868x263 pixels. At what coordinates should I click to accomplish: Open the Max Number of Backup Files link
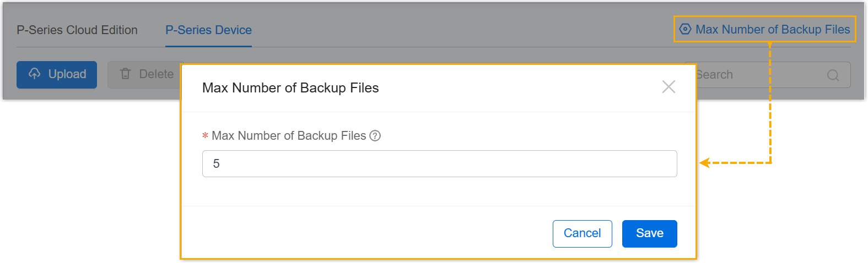pyautogui.click(x=772, y=30)
